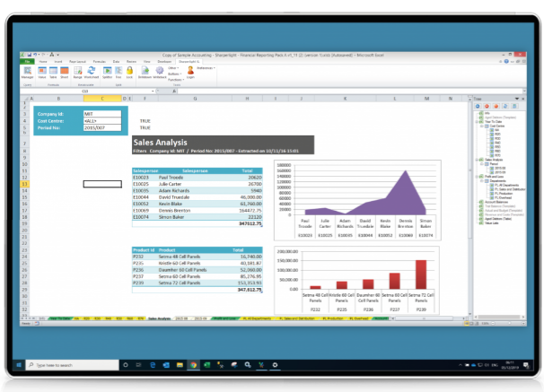Viewport: 544px width, 392px height.
Task: Click red circle icon in Tree pane
Action: [x=487, y=107]
